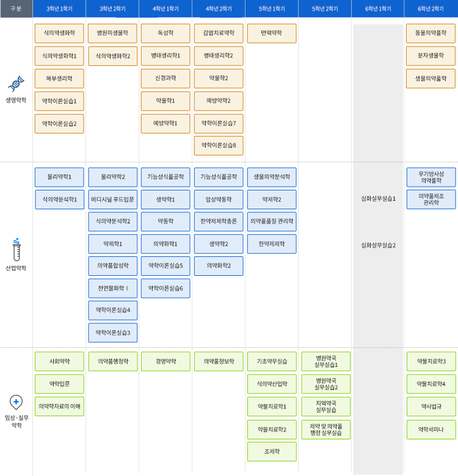
Task: Click the 사회약학 course box
Action: (x=59, y=361)
